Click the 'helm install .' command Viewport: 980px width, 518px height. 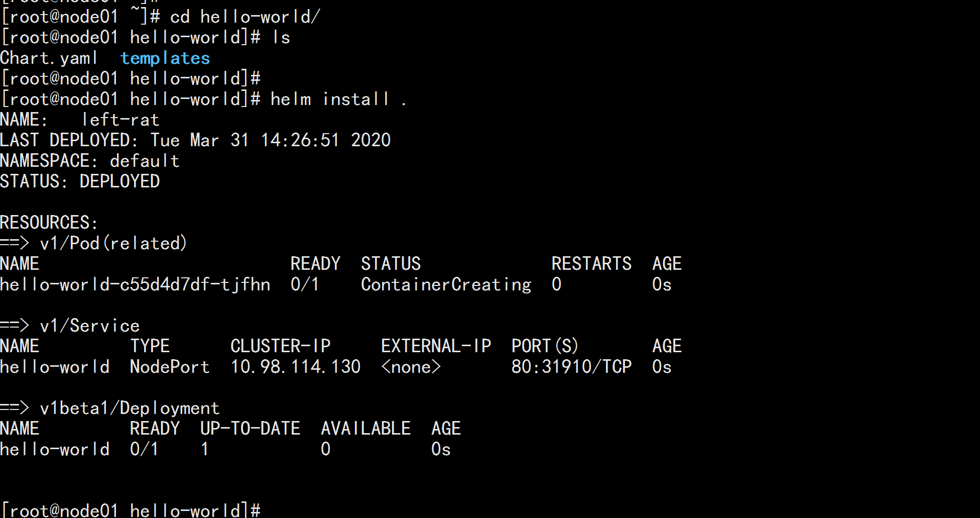tap(338, 99)
